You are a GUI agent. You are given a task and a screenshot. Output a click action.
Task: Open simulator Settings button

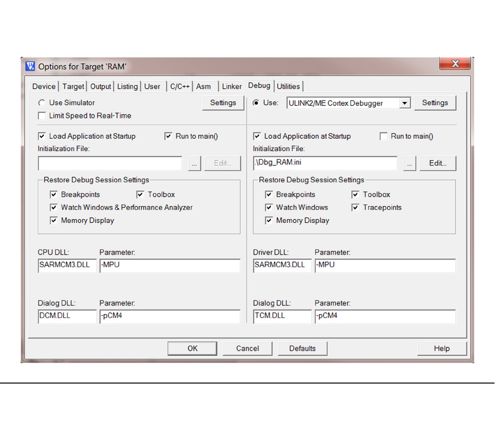click(223, 103)
